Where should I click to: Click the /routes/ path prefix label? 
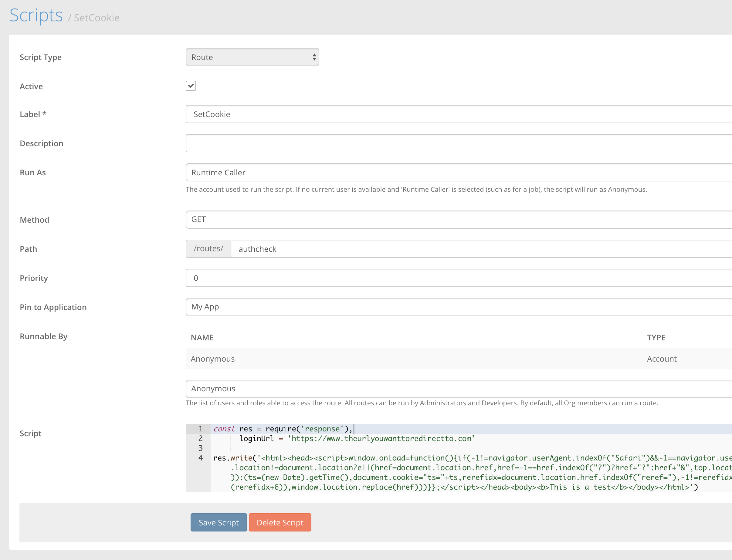pyautogui.click(x=208, y=249)
